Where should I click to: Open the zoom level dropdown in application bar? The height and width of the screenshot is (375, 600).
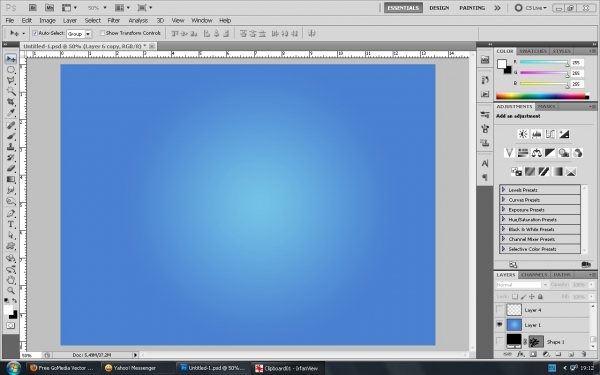105,8
